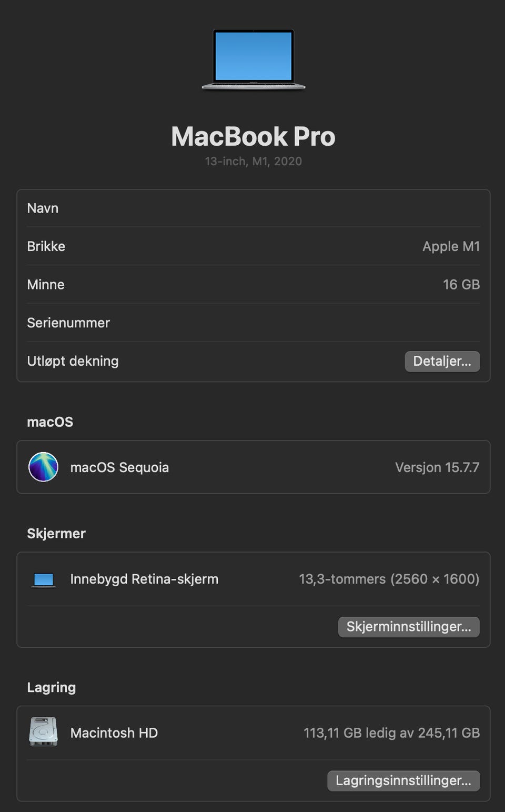The height and width of the screenshot is (812, 505).
Task: Click the MacBook Pro laptop image
Action: [254, 59]
